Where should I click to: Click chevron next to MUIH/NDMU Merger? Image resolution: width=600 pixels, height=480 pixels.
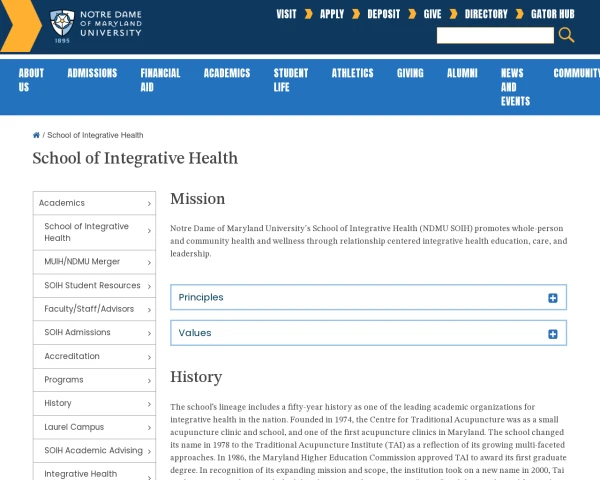click(x=149, y=263)
